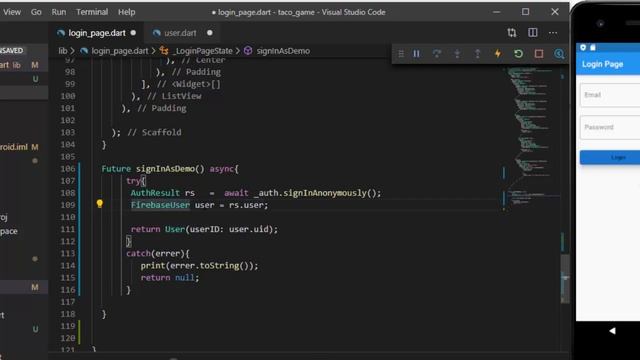Open the Run menu

click(x=59, y=12)
